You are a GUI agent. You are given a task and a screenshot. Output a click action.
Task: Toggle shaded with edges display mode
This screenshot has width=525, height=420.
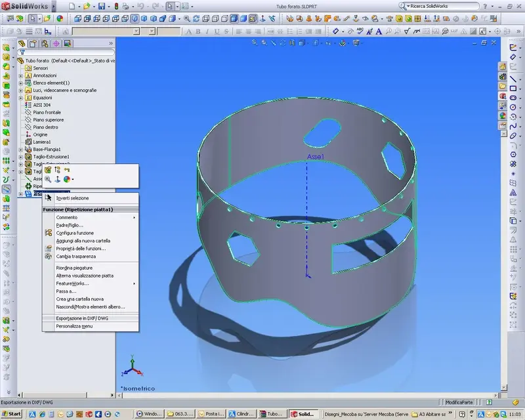(x=234, y=19)
